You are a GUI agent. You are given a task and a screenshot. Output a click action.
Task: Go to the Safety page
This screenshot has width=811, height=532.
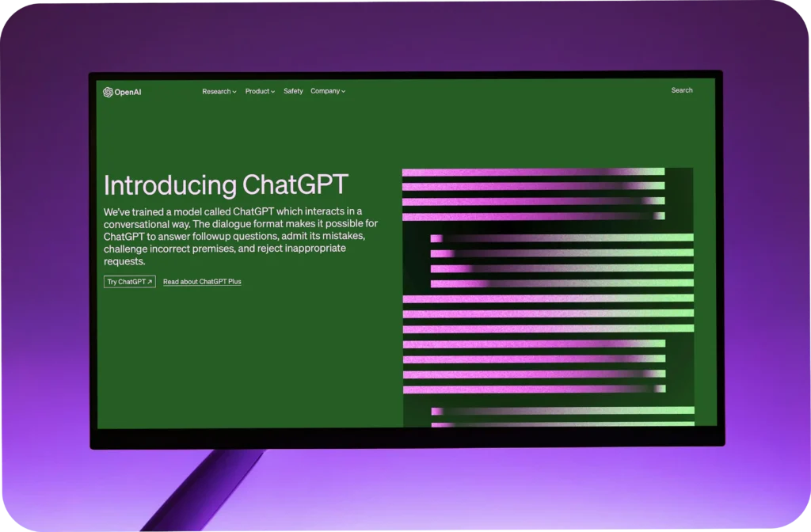tap(293, 91)
